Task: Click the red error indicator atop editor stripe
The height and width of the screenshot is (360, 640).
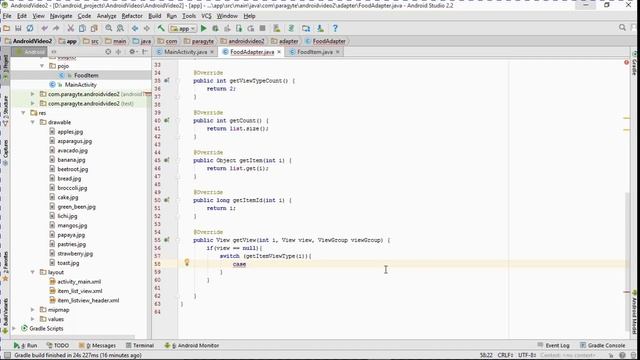Action: point(626,62)
